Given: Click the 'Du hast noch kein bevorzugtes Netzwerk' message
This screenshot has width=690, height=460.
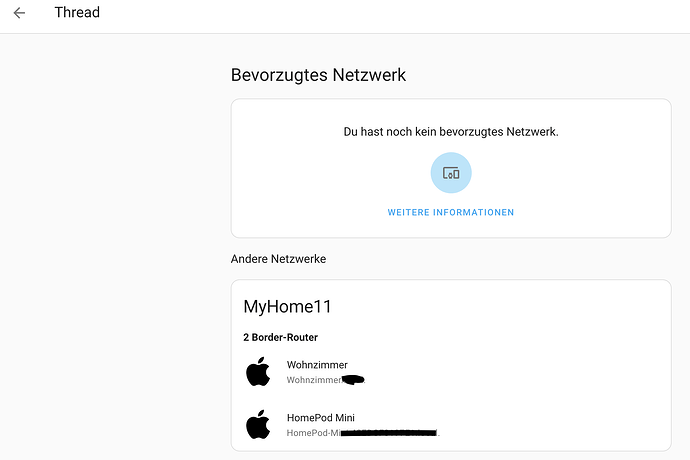Looking at the screenshot, I should click(x=451, y=132).
